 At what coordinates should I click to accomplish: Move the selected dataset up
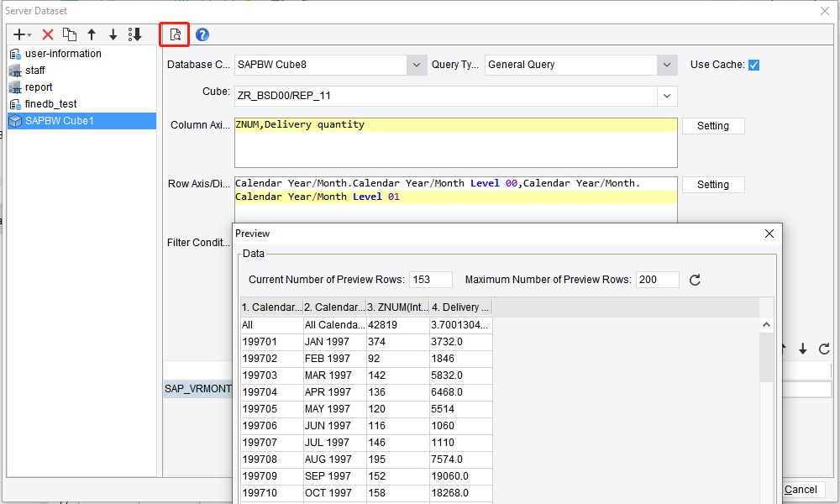point(92,34)
